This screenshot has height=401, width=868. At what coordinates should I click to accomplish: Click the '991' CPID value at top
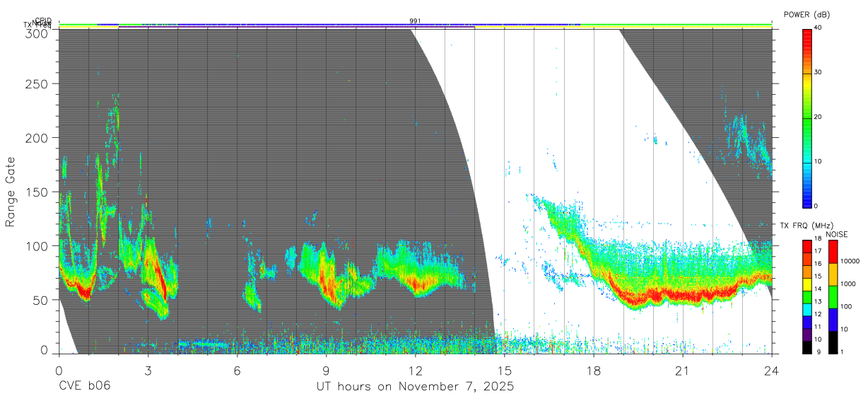point(415,21)
